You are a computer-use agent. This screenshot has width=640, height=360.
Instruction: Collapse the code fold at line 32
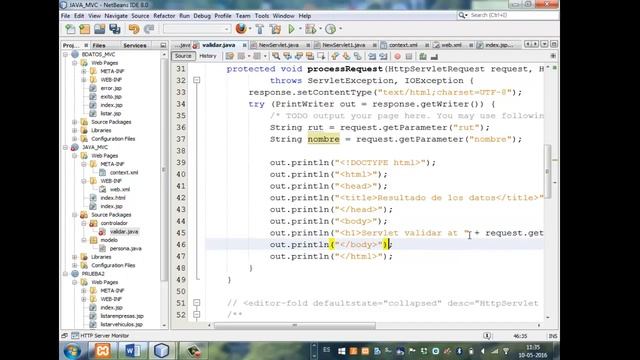point(196,80)
